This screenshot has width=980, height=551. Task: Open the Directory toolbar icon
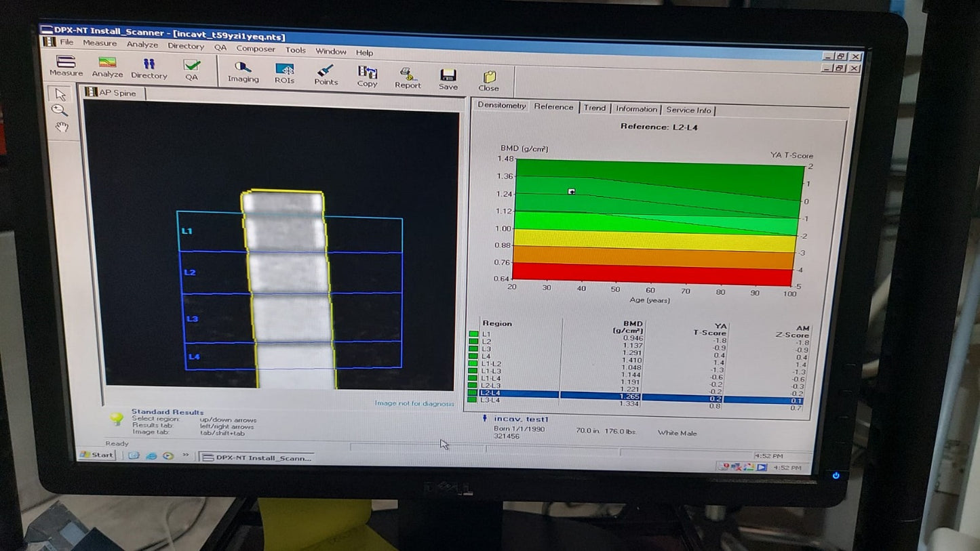[x=149, y=68]
